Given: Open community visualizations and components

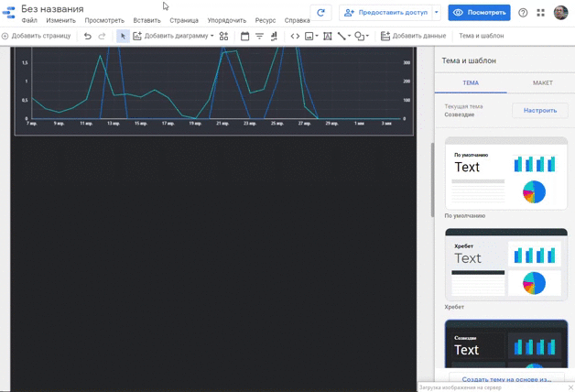Looking at the screenshot, I should coord(223,36).
